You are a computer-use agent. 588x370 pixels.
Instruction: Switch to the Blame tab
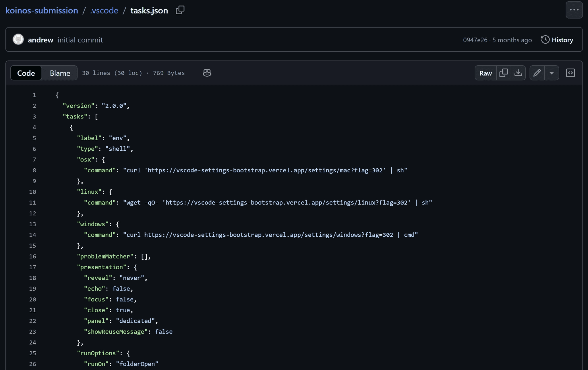[59, 73]
